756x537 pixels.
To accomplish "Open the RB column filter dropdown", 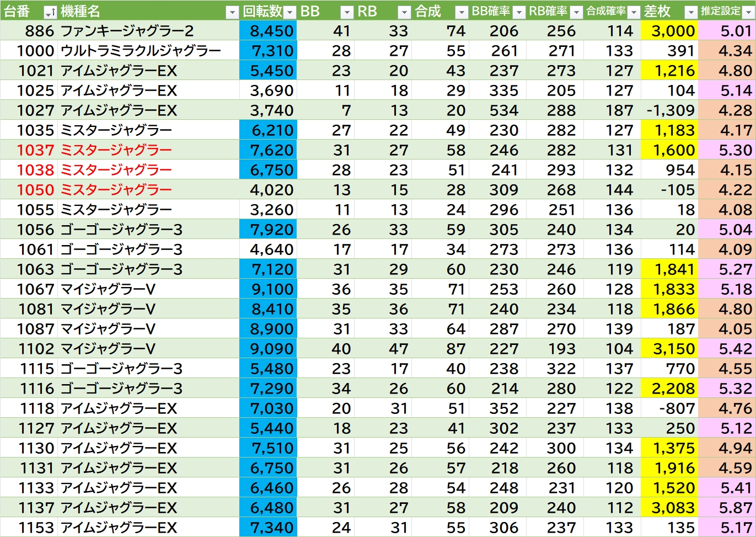I will point(404,12).
